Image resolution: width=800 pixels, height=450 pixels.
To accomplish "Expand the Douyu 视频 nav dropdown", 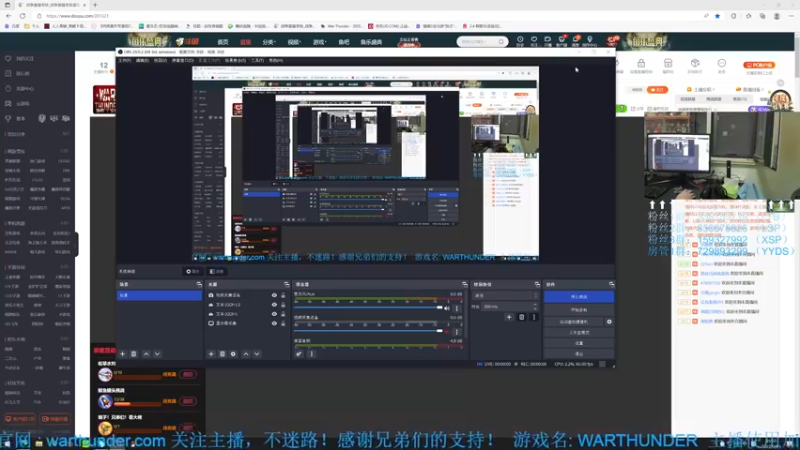I will click(x=294, y=42).
